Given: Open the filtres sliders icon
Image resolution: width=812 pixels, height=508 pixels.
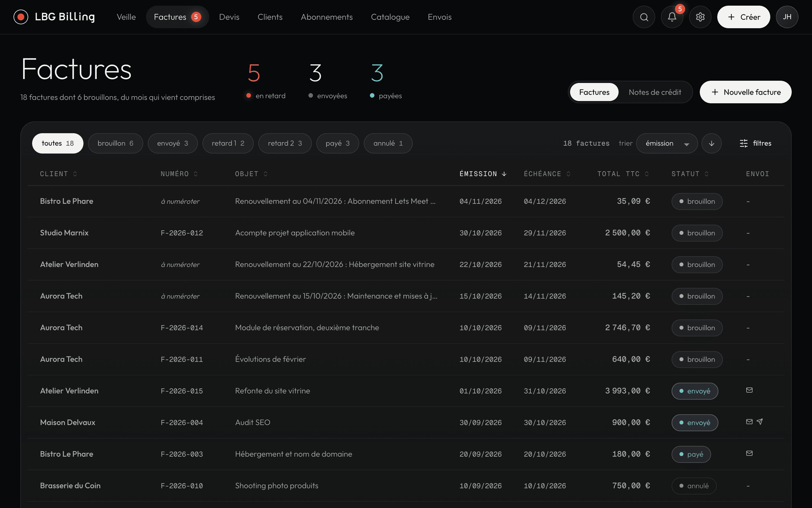Looking at the screenshot, I should click(743, 143).
